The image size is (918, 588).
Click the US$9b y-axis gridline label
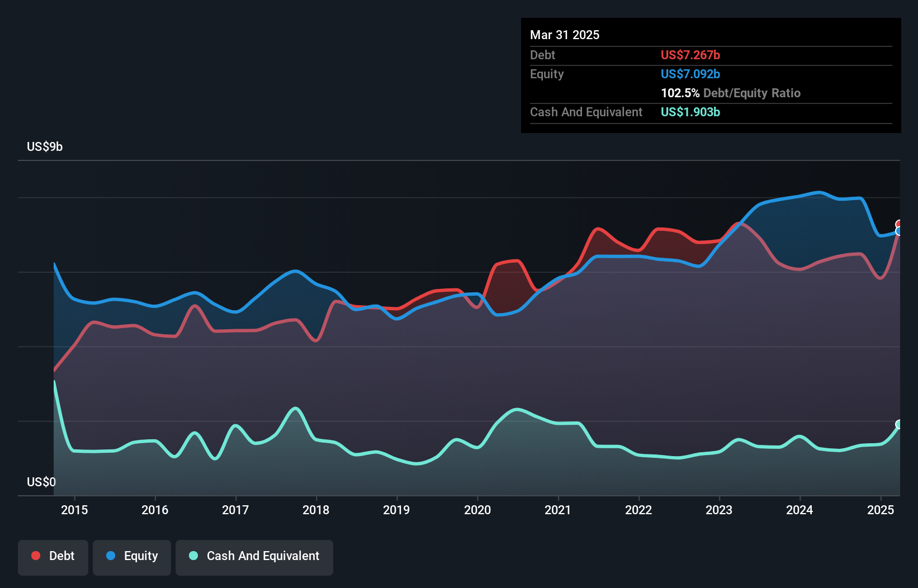45,147
